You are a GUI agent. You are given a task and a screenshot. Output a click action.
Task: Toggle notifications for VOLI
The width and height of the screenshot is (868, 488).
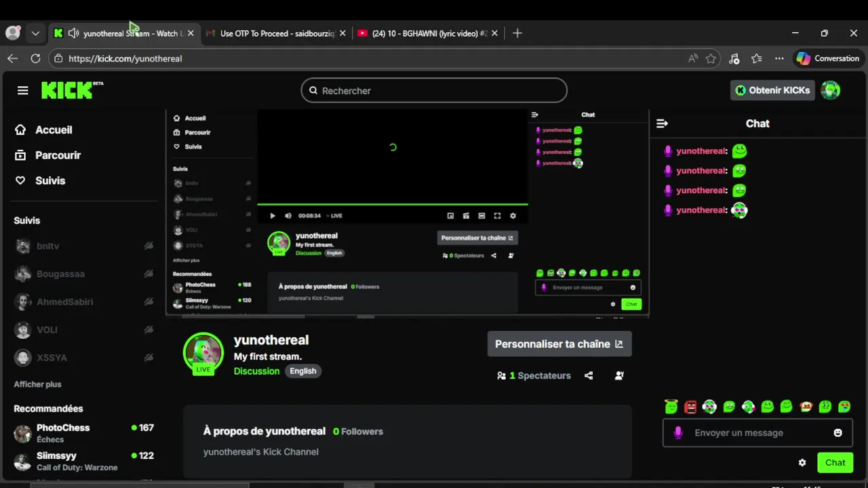tap(149, 329)
